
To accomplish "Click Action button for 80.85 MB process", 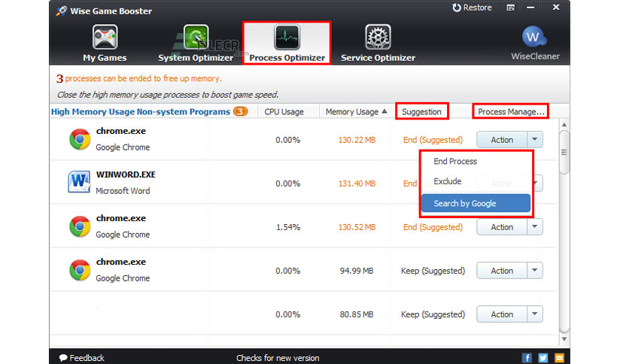I will tap(501, 314).
